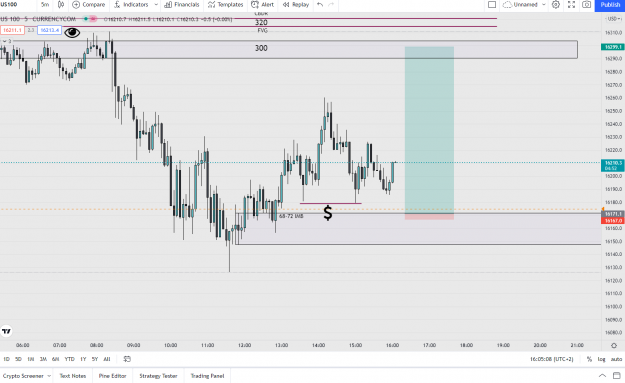The width and height of the screenshot is (625, 383).
Task: Undo the last chart action
Action: tap(320, 5)
